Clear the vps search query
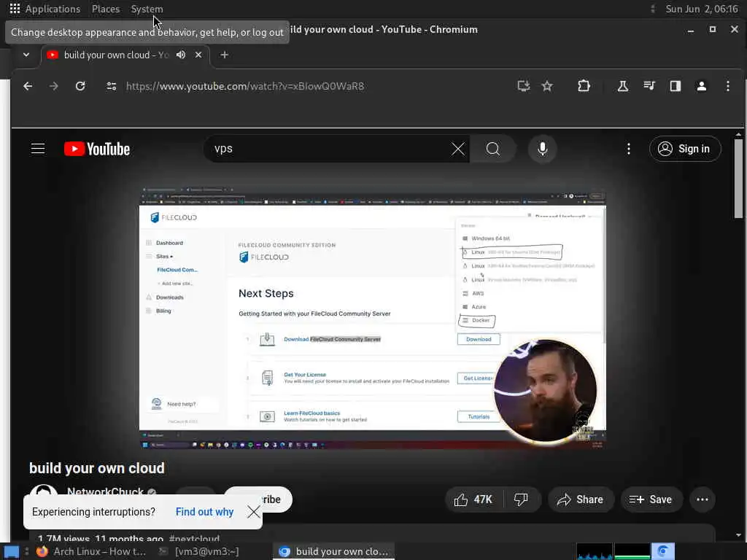 tap(458, 149)
